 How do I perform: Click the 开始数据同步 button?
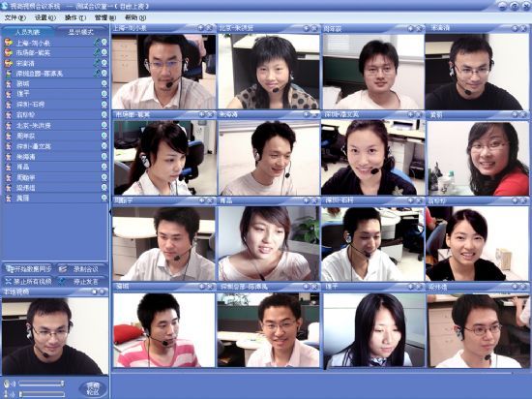point(28,269)
